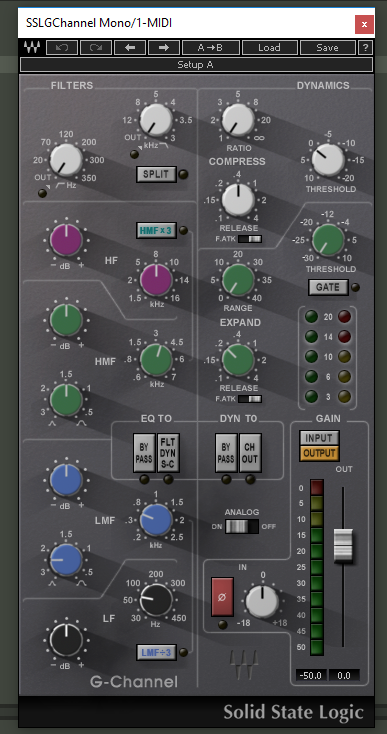Viewport: 387px width, 734px height.
Task: Open help with question mark button
Action: pos(365,47)
